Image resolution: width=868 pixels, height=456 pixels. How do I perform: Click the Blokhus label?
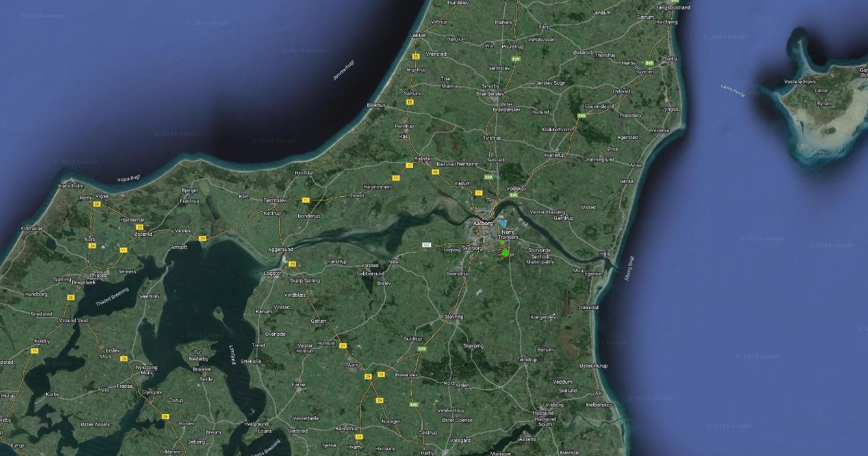pyautogui.click(x=377, y=105)
